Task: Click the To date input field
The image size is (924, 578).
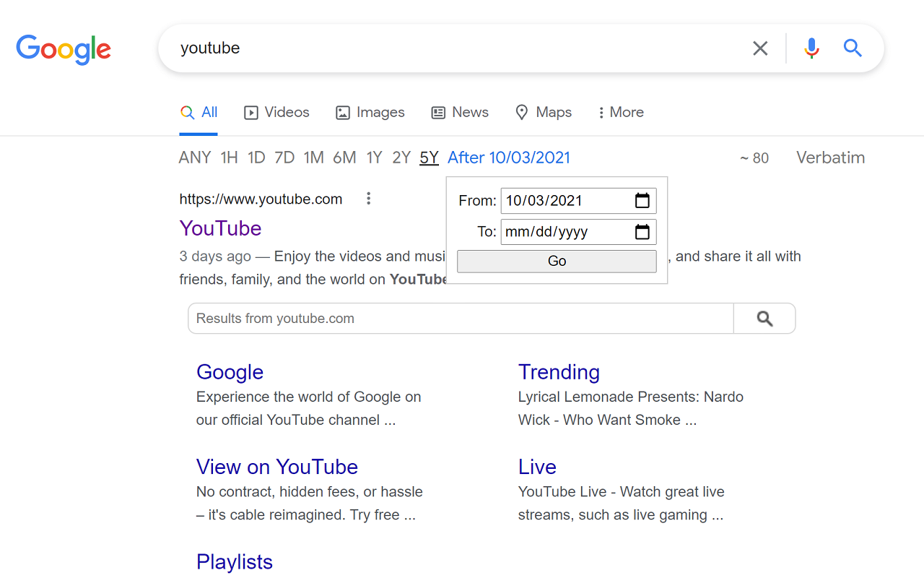Action: pyautogui.click(x=578, y=232)
